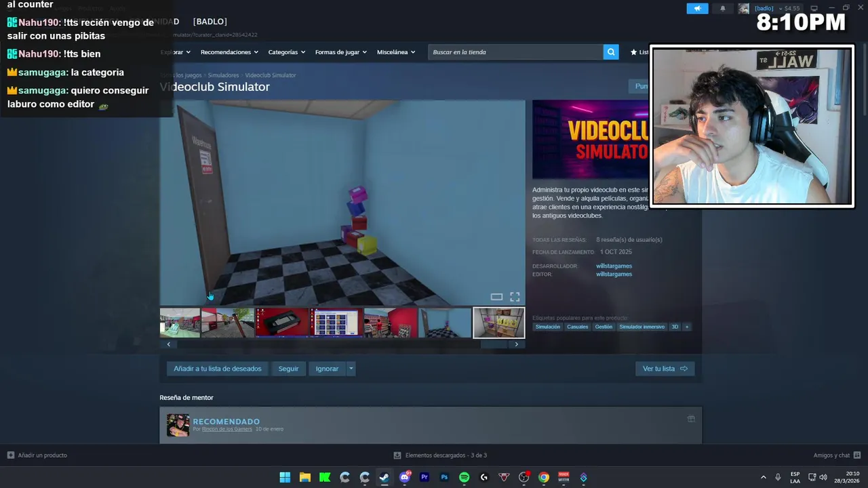Open the Formas de jugar dropdown
The width and height of the screenshot is (868, 488).
(340, 52)
